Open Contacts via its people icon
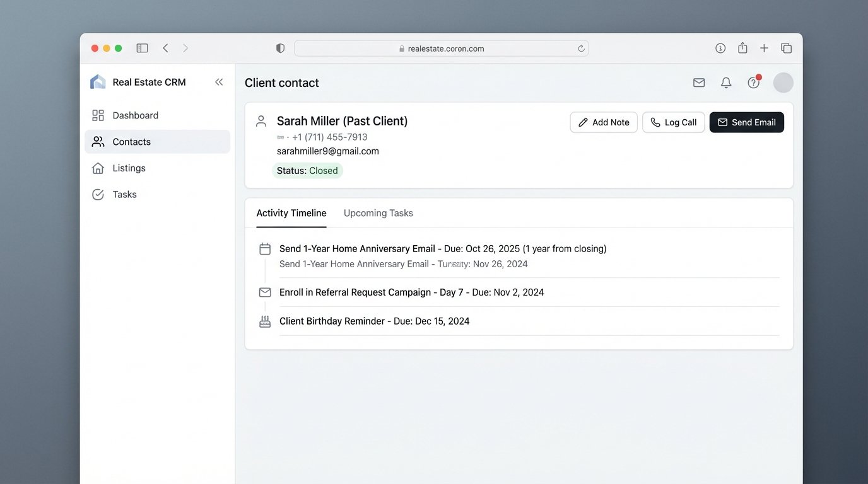This screenshot has width=868, height=484. (x=98, y=141)
